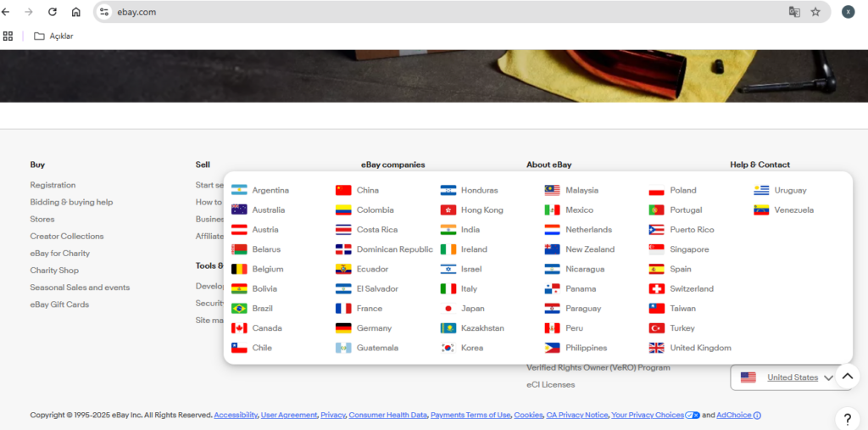Click the France flag icon
Viewport: 868px width, 430px height.
click(343, 309)
